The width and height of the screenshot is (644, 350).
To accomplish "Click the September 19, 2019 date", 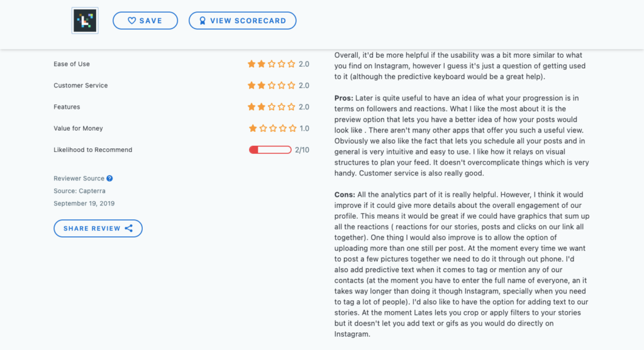I will click(x=84, y=204).
